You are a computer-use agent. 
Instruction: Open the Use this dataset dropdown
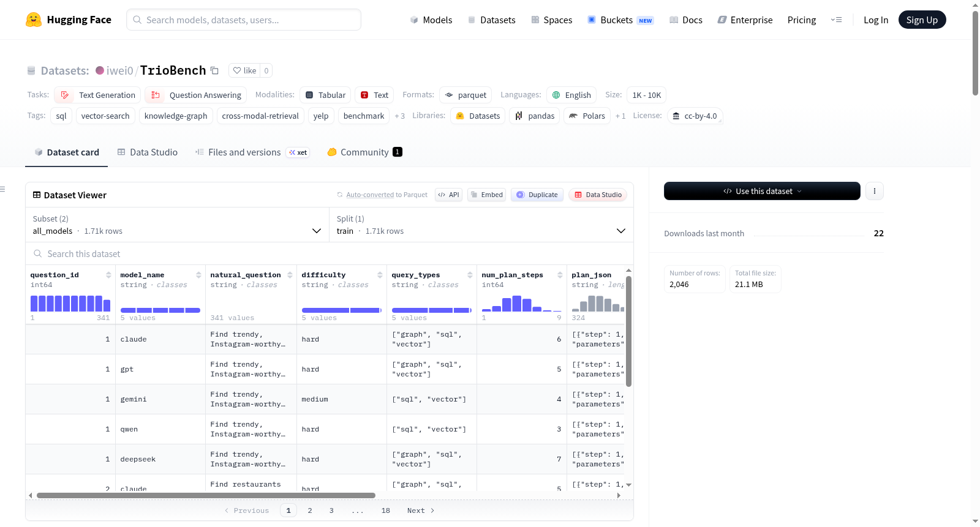tap(762, 191)
